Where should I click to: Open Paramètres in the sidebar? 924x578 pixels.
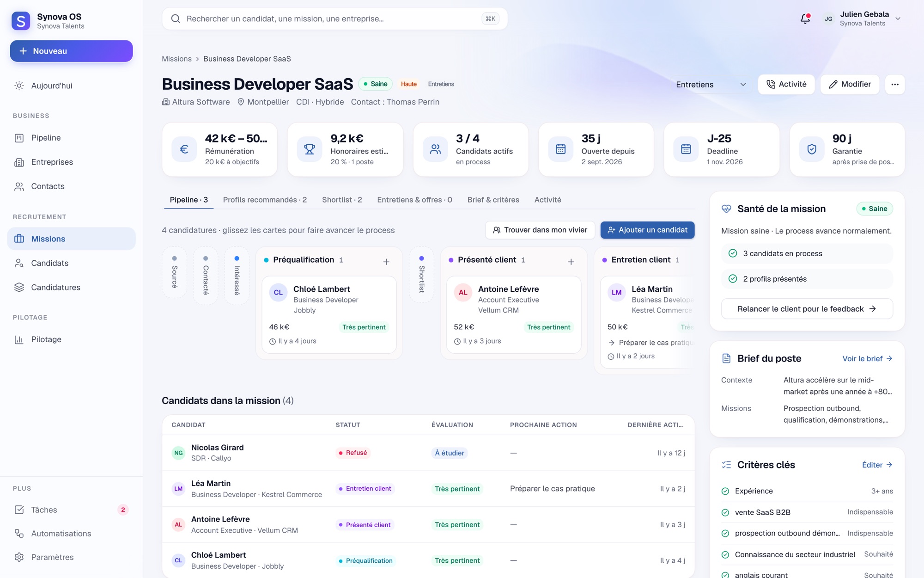click(x=72, y=557)
